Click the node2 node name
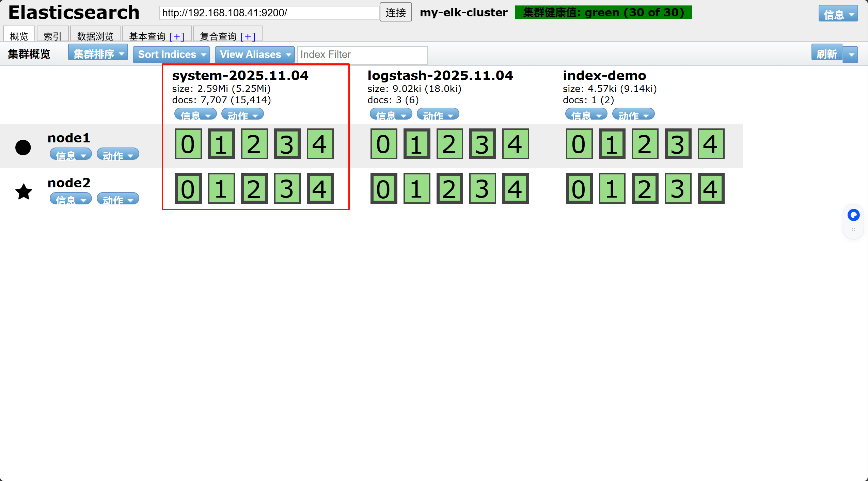 pos(69,183)
